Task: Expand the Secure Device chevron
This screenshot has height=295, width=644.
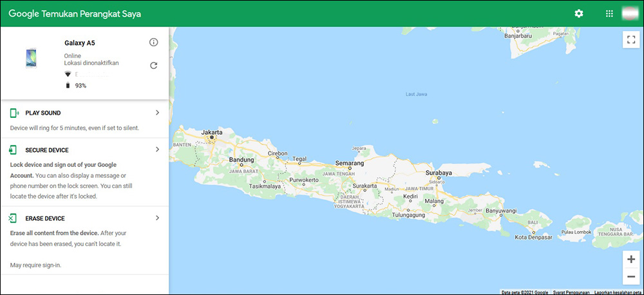Action: tap(157, 149)
